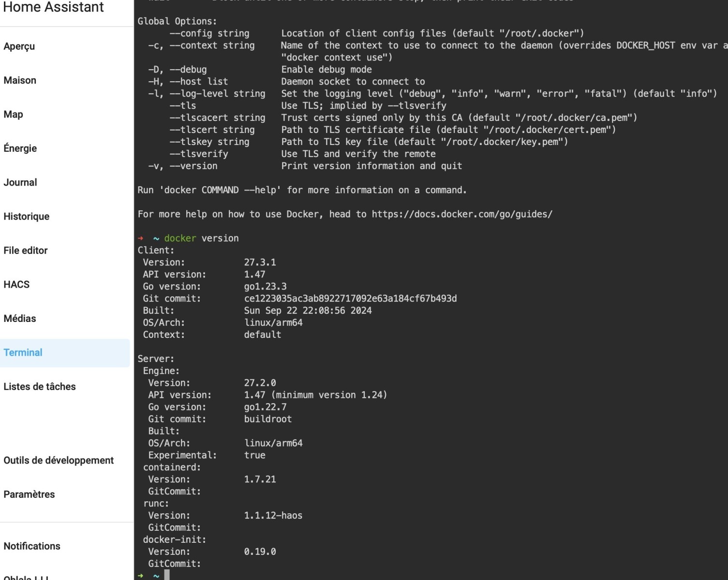Image resolution: width=728 pixels, height=580 pixels.
Task: Click the '--config string' option
Action: pyautogui.click(x=209, y=33)
